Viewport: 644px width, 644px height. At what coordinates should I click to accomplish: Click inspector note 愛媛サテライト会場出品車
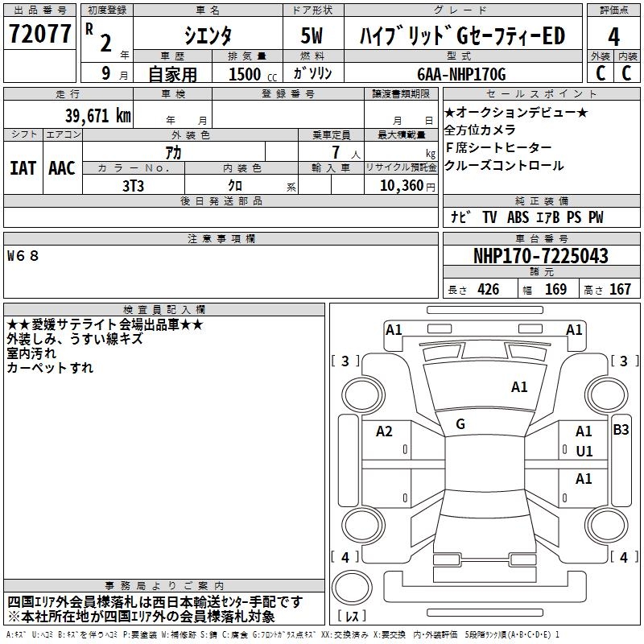(x=105, y=325)
